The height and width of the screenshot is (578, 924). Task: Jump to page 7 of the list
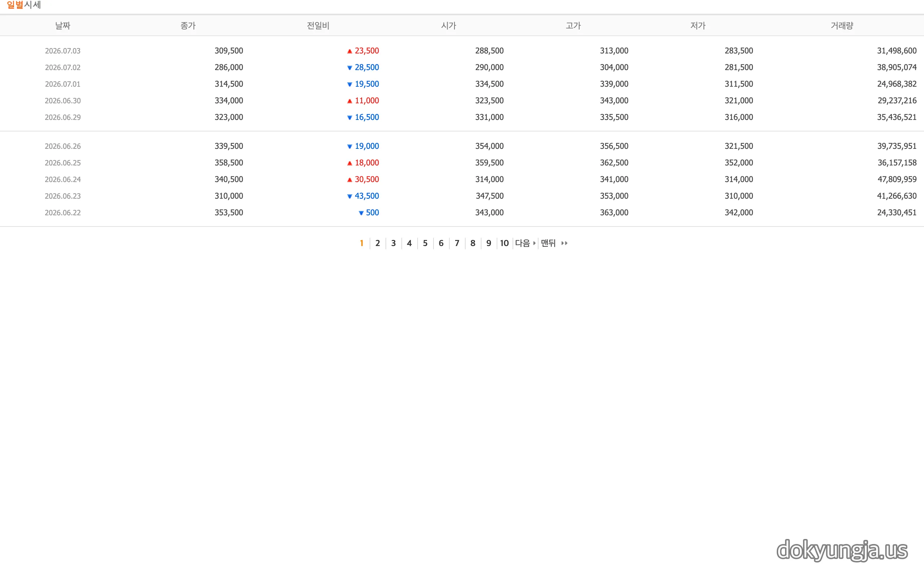point(457,243)
